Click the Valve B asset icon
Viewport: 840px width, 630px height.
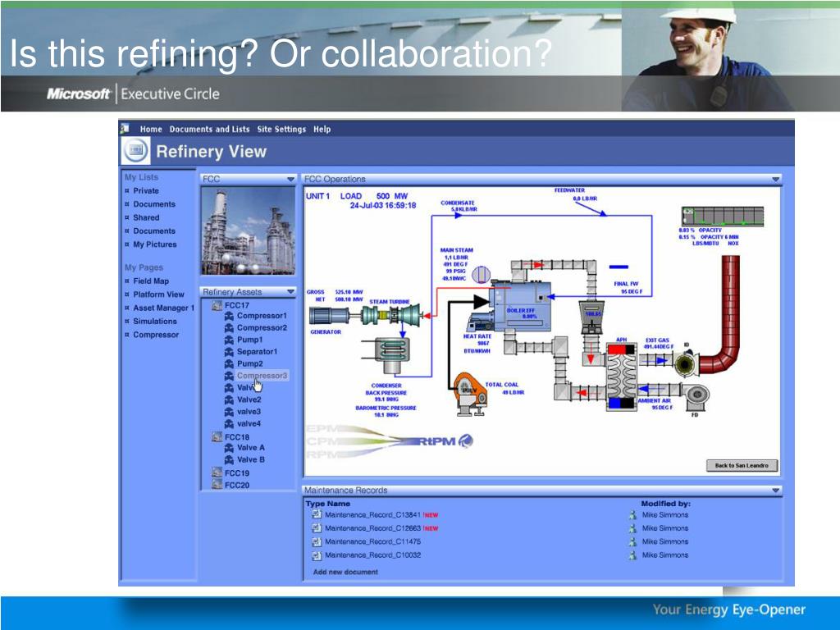(229, 459)
